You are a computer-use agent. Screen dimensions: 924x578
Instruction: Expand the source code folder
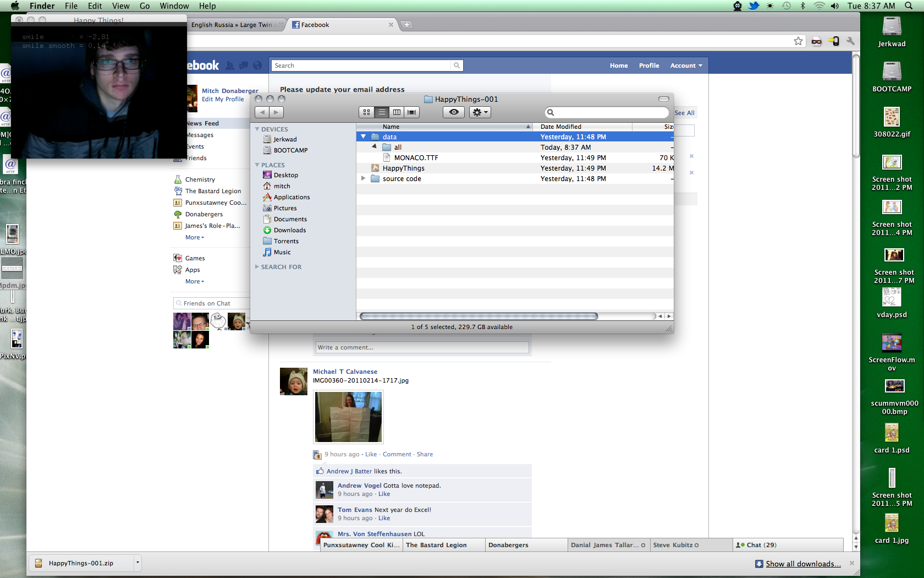click(363, 178)
